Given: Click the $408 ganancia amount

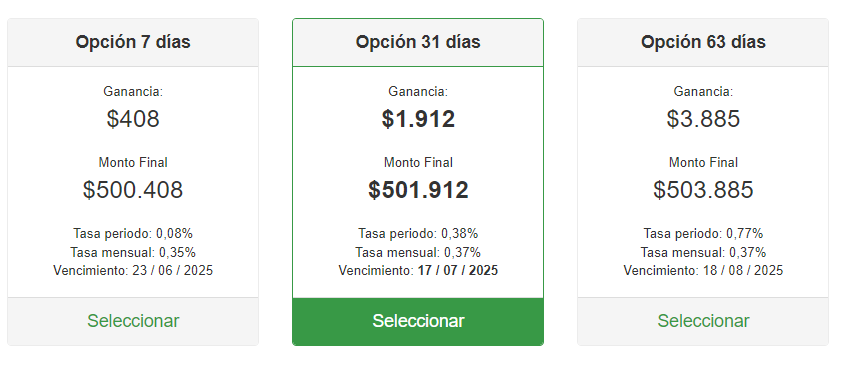Looking at the screenshot, I should point(133,119).
